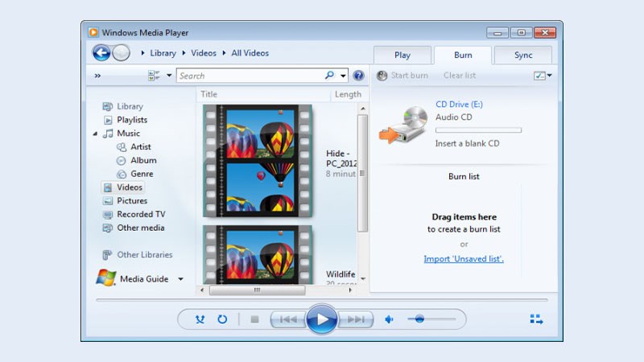The height and width of the screenshot is (362, 644).
Task: Mute the volume speaker icon
Action: click(389, 319)
